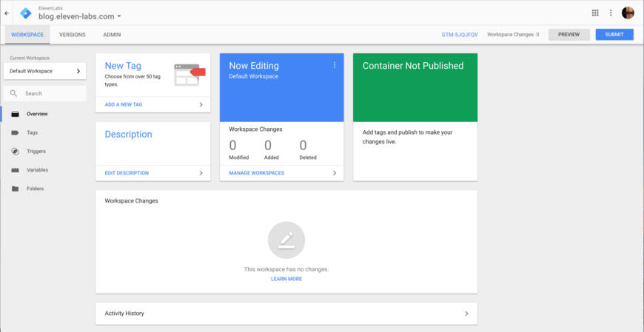Click the Google Tag Manager logo

26,13
